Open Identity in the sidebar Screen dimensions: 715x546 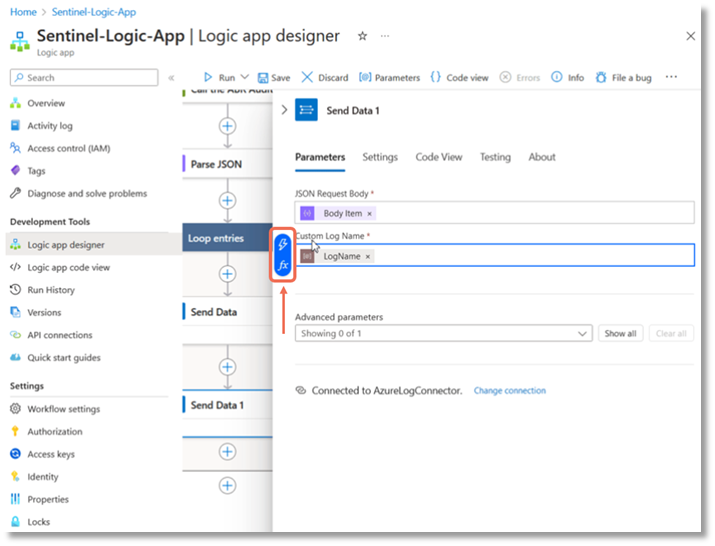point(42,477)
